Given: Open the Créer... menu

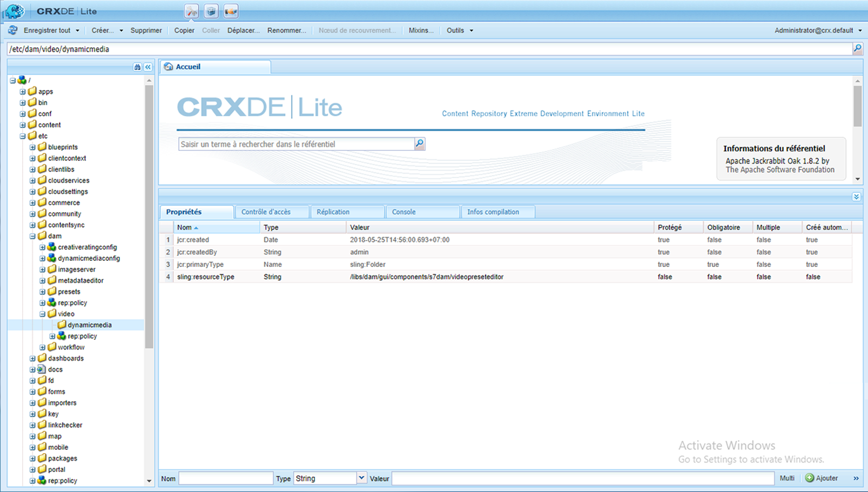Looking at the screenshot, I should coord(107,30).
